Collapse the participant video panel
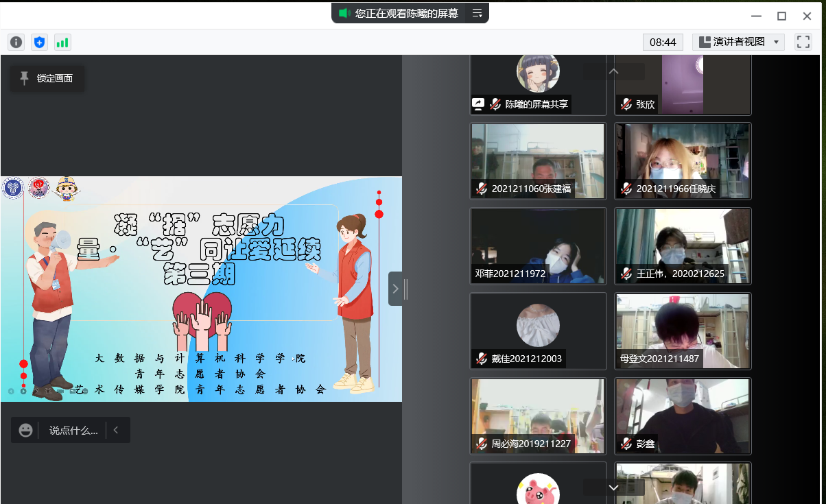826x504 pixels. tap(395, 289)
